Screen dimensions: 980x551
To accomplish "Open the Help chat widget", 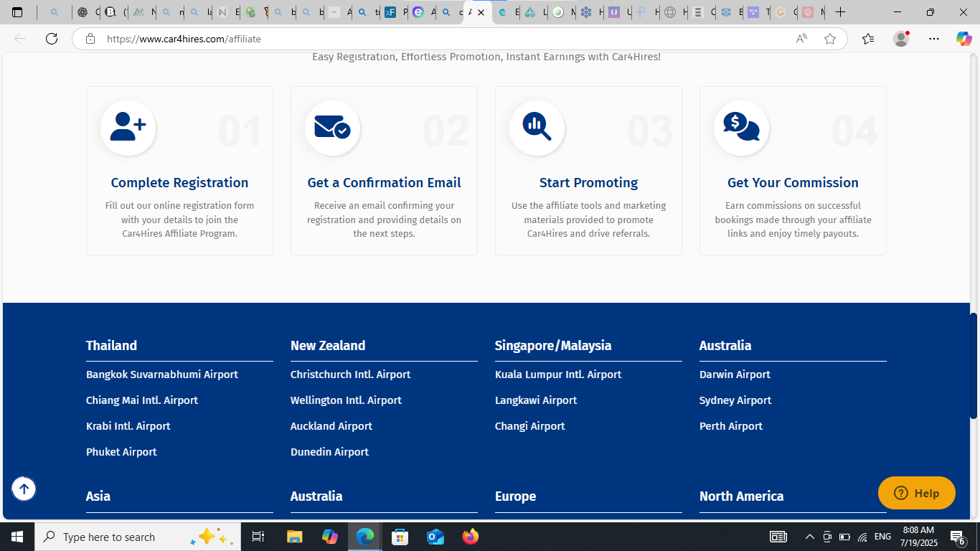I will 917,493.
